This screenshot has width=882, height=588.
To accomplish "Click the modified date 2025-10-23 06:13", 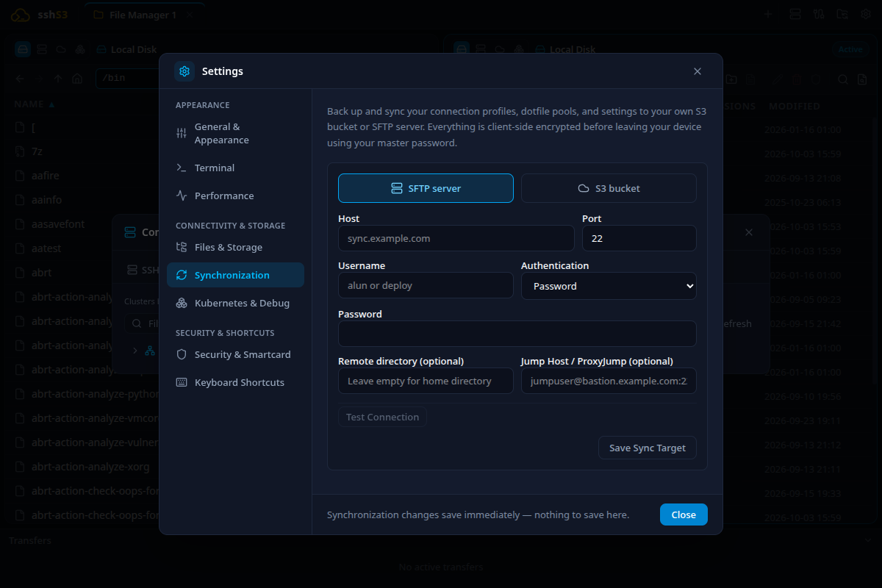I will point(803,202).
